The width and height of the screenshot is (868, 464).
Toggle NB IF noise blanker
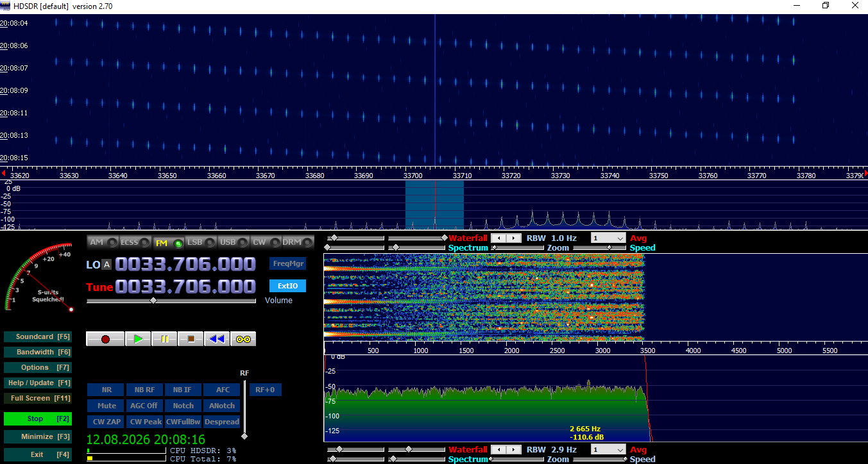click(x=183, y=390)
